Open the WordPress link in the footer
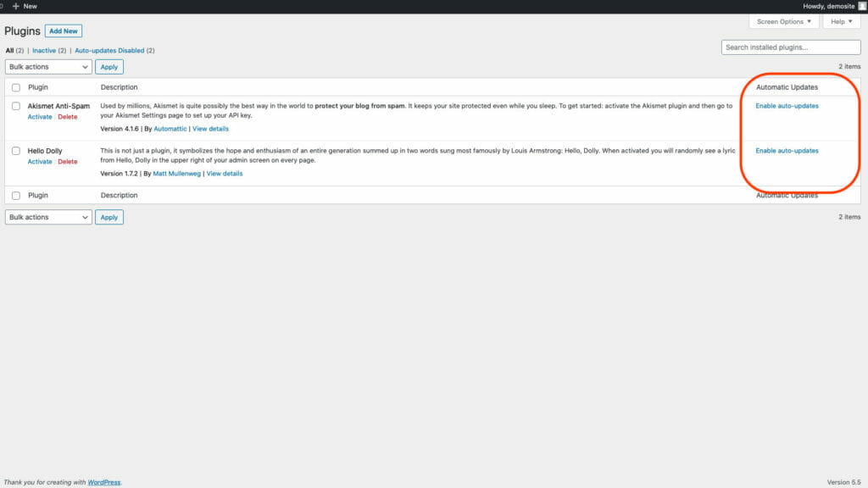The width and height of the screenshot is (868, 488). pyautogui.click(x=103, y=481)
